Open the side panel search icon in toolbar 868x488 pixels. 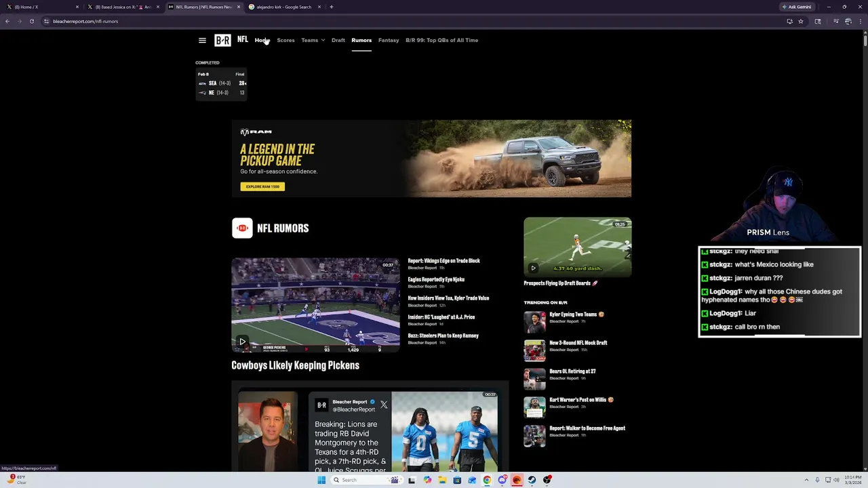point(818,21)
